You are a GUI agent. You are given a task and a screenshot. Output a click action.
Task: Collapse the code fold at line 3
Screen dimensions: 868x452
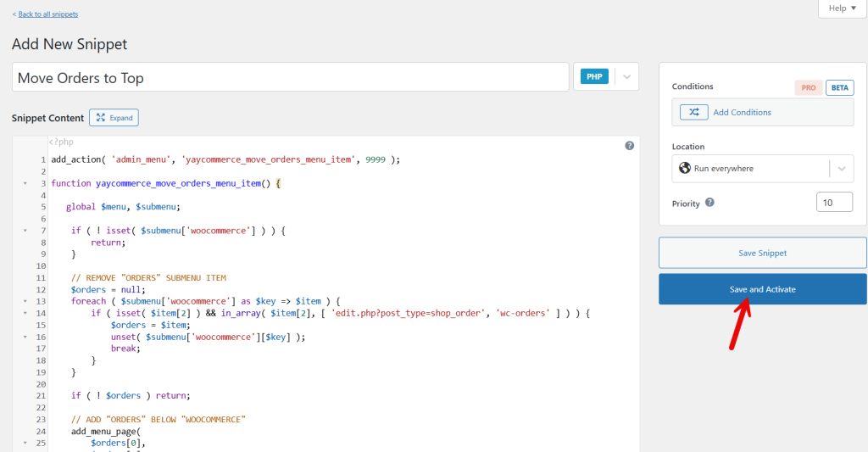tap(25, 183)
